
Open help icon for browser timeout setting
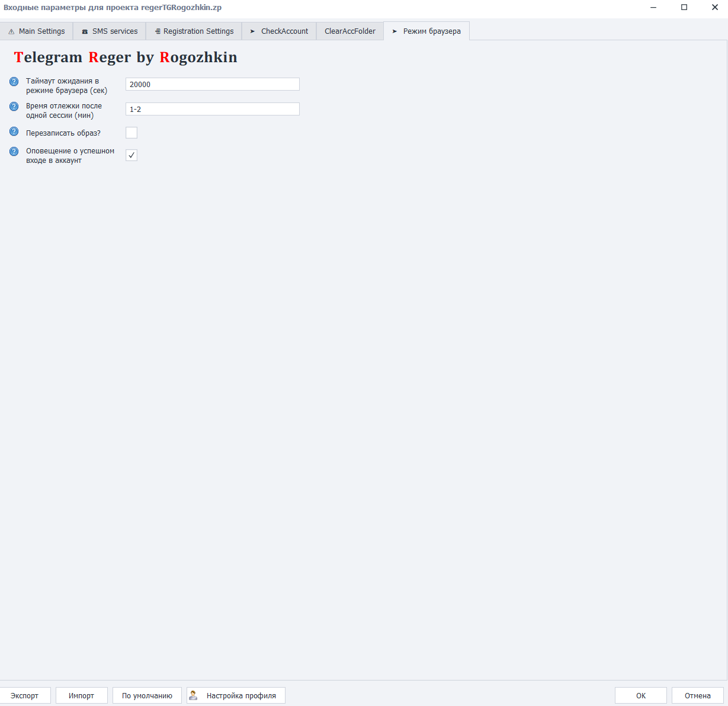(x=14, y=81)
